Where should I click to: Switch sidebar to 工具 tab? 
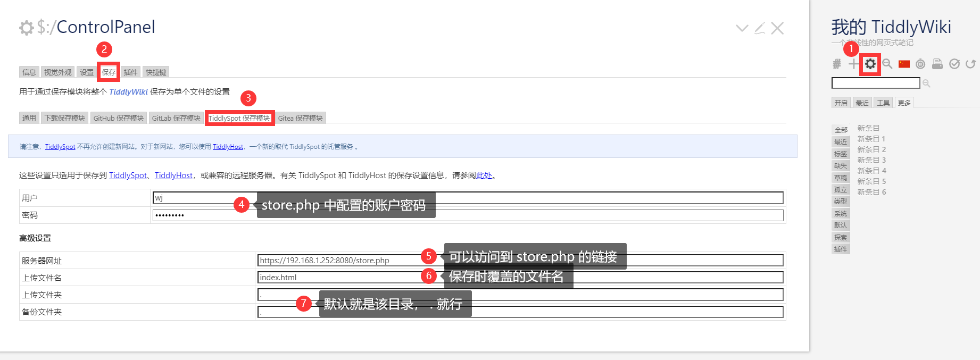point(883,103)
